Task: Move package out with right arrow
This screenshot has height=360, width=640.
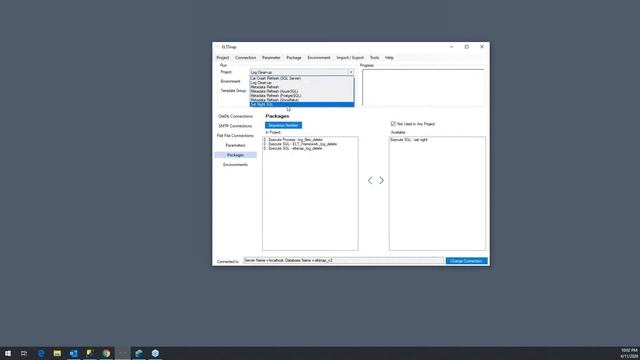Action: point(382,180)
